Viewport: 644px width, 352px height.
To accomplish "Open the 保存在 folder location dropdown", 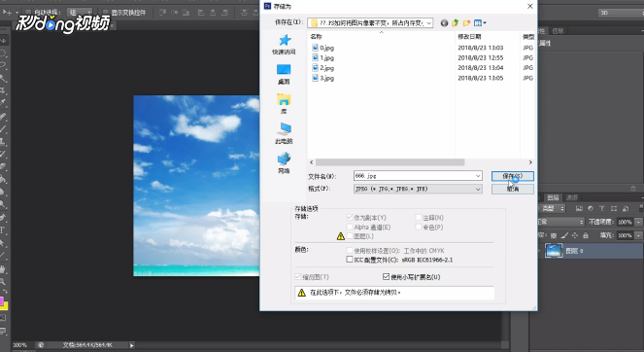I will point(370,23).
